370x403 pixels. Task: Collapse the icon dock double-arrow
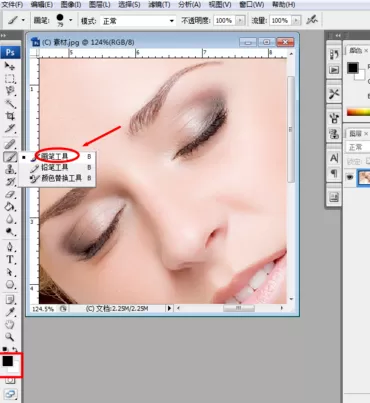point(338,35)
